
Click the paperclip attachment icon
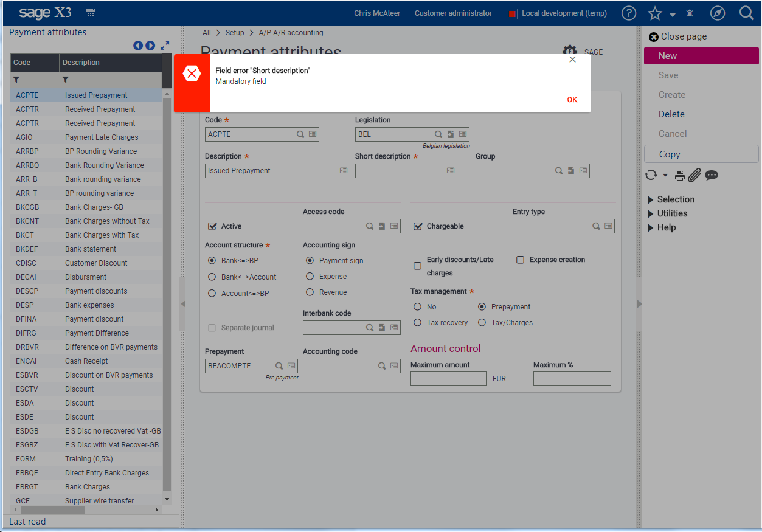coord(694,175)
